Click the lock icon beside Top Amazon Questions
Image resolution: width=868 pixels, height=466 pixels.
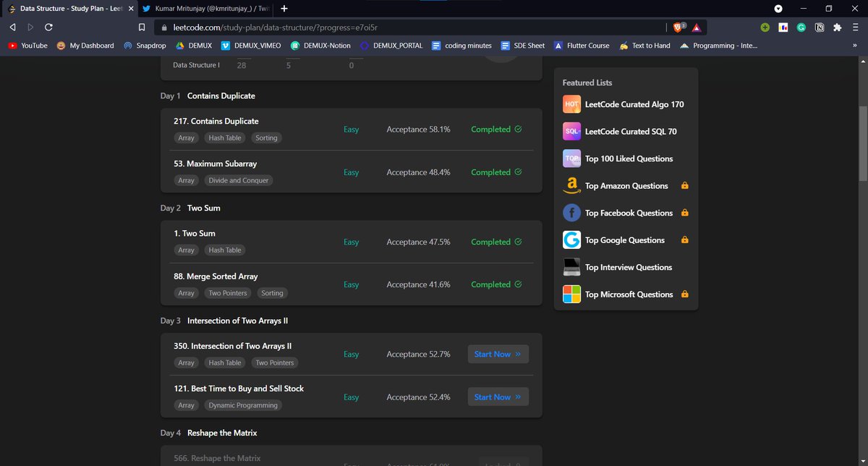(685, 186)
